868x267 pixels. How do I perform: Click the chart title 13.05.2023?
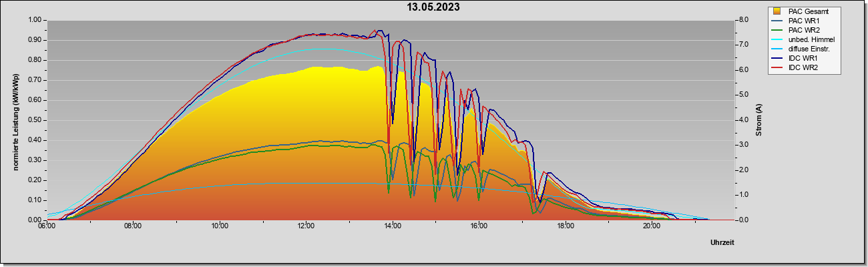433,7
